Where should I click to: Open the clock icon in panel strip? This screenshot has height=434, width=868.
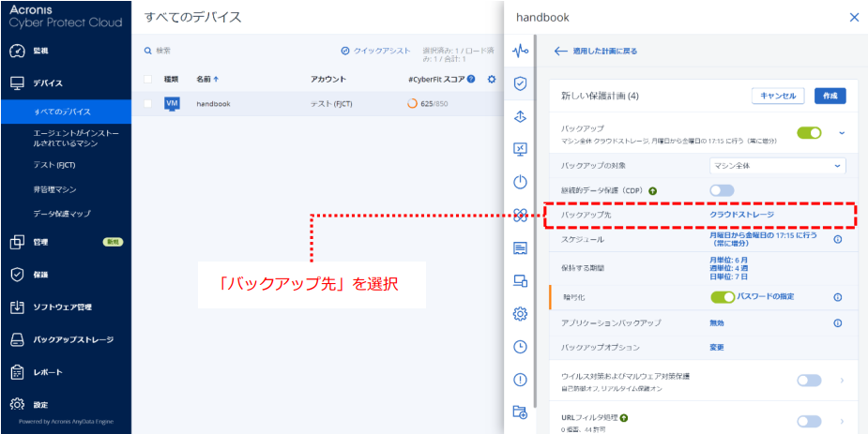(520, 346)
